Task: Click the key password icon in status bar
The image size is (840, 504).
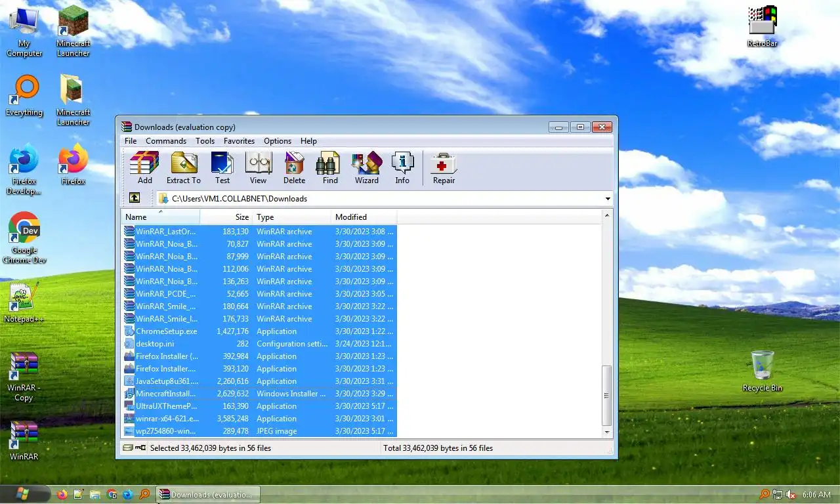Action: point(140,448)
